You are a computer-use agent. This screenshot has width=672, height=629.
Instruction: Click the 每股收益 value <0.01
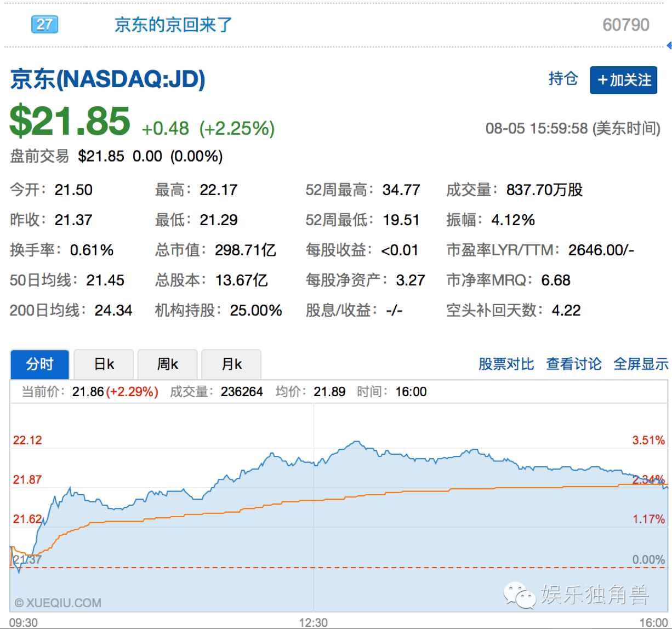pos(400,250)
